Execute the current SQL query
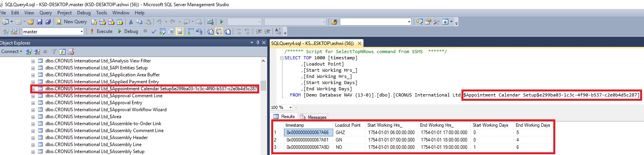Viewport: 644px width, 155px height. (x=101, y=31)
